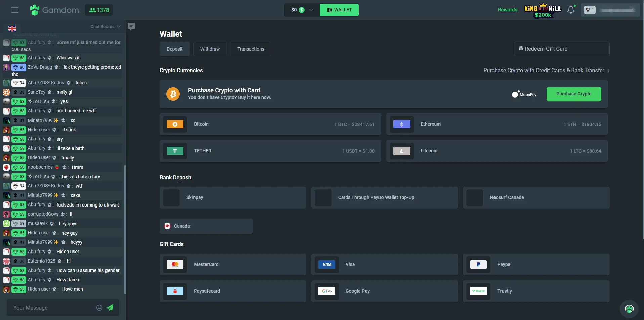Expand the Chat Rooms dropdown
The width and height of the screenshot is (644, 320).
[105, 26]
